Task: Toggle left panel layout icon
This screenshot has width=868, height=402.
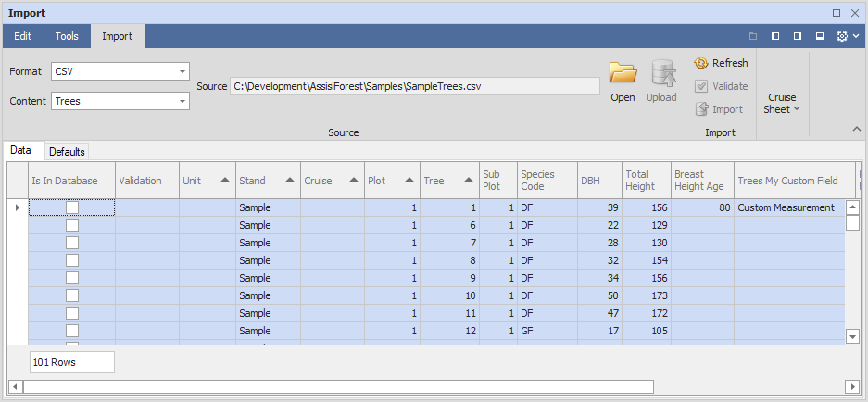Action: [775, 36]
